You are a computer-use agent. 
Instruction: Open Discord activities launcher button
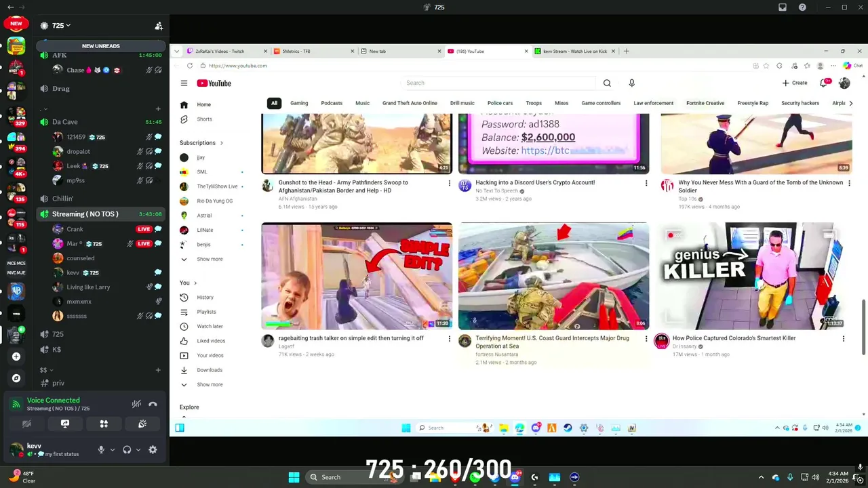point(104,424)
